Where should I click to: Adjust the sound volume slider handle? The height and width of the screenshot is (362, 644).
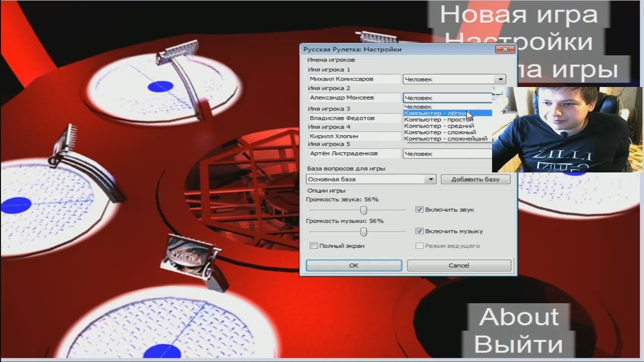tap(363, 210)
